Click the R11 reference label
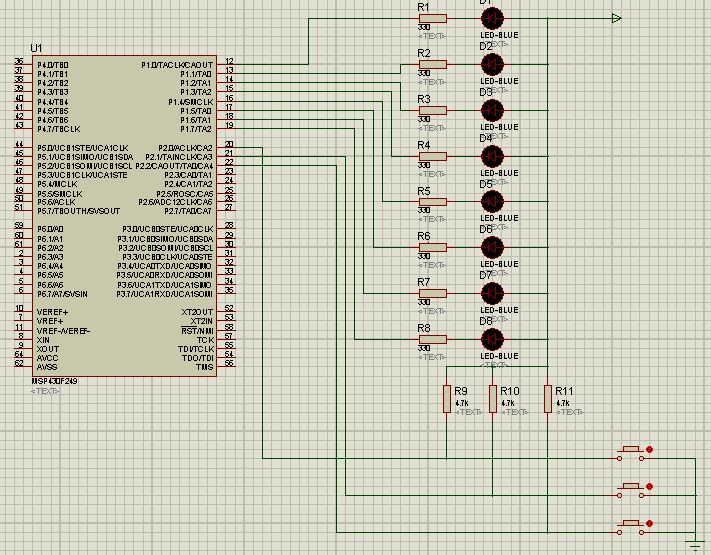711x555 pixels. pyautogui.click(x=565, y=391)
